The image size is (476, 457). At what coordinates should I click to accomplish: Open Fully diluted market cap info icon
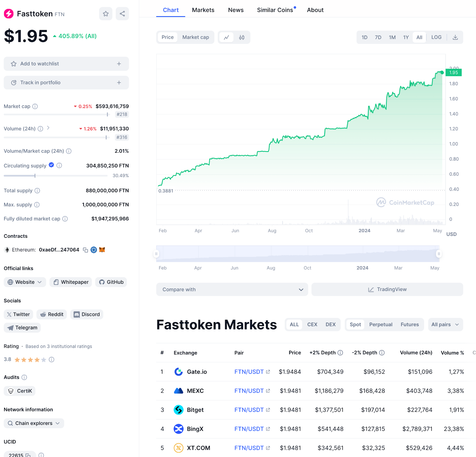(65, 219)
